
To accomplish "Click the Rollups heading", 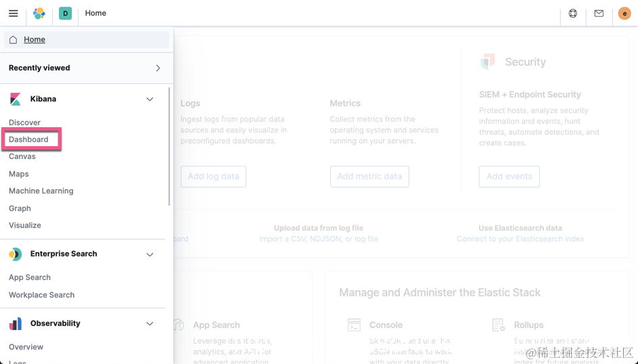I will 528,325.
